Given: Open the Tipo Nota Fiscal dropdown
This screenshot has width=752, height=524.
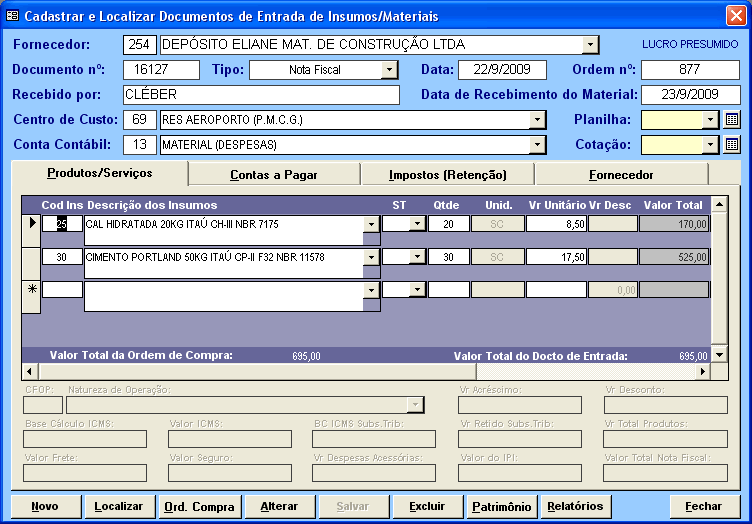Looking at the screenshot, I should pyautogui.click(x=389, y=70).
